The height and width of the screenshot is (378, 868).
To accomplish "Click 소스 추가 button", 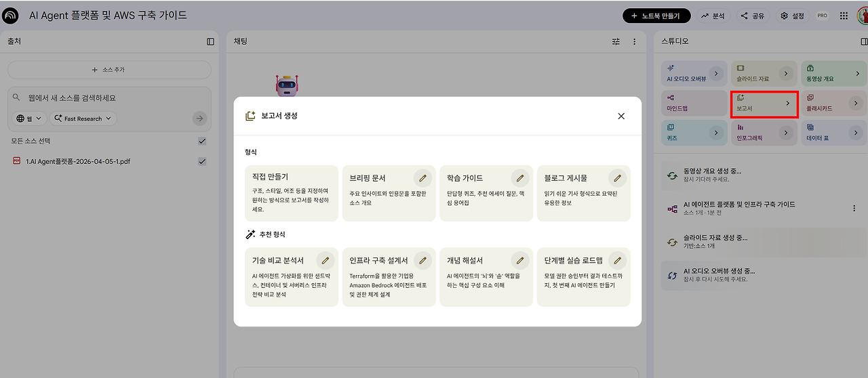I will click(109, 70).
